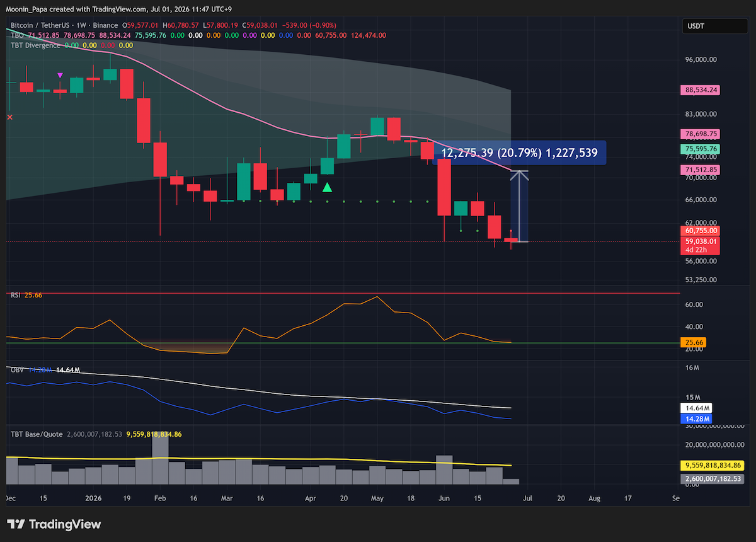The height and width of the screenshot is (542, 756).
Task: Click the 66,000.00 price scale tick
Action: coord(701,200)
